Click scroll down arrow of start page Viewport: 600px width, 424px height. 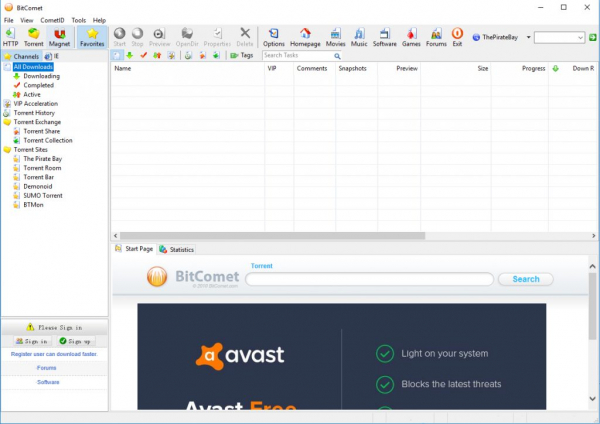click(x=592, y=398)
